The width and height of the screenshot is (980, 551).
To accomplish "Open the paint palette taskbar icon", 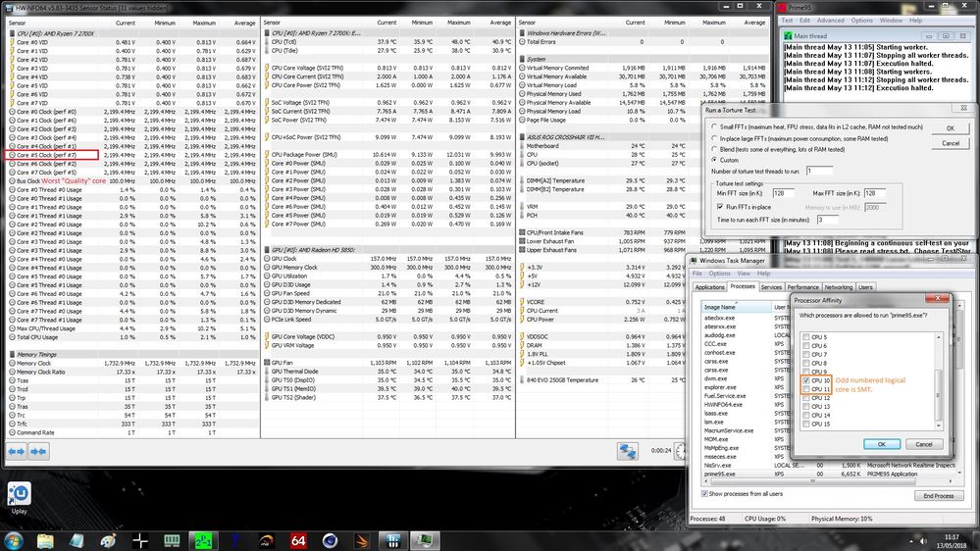I will pyautogui.click(x=108, y=541).
